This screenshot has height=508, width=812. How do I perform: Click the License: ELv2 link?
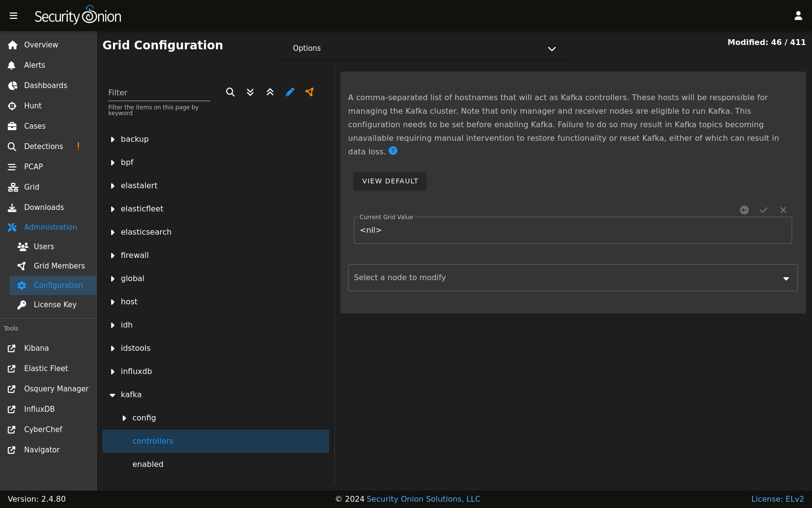(x=777, y=499)
